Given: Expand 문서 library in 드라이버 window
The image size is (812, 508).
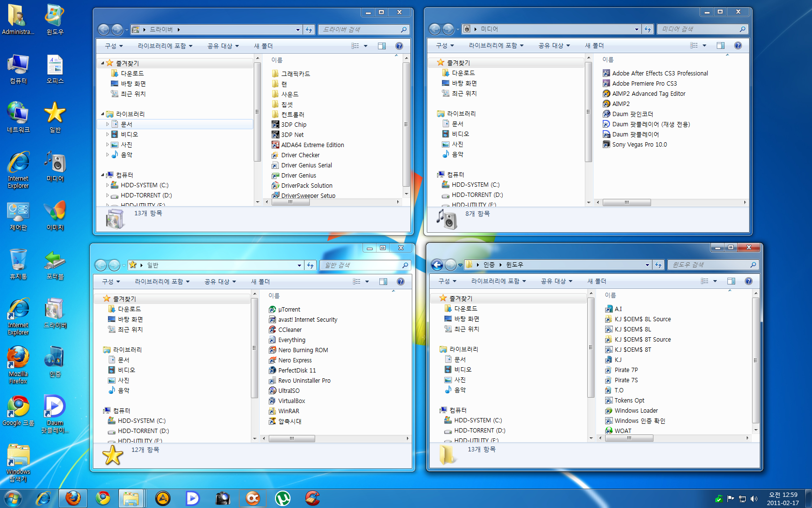Looking at the screenshot, I should (x=108, y=124).
